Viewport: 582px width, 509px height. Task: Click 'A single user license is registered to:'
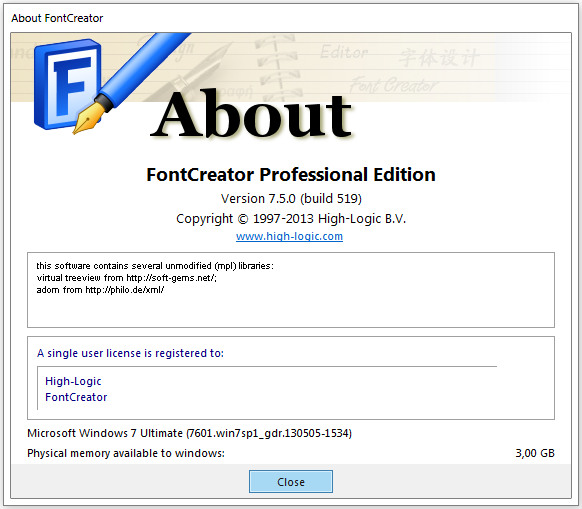(130, 353)
